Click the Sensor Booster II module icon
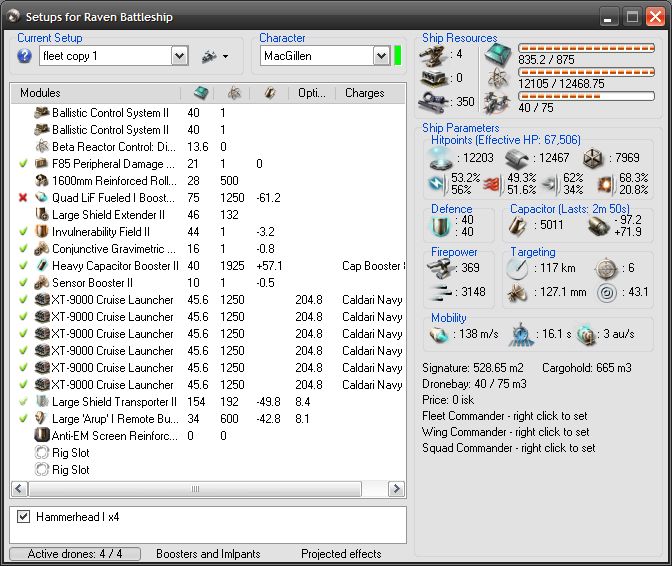The height and width of the screenshot is (566, 672). pos(41,283)
